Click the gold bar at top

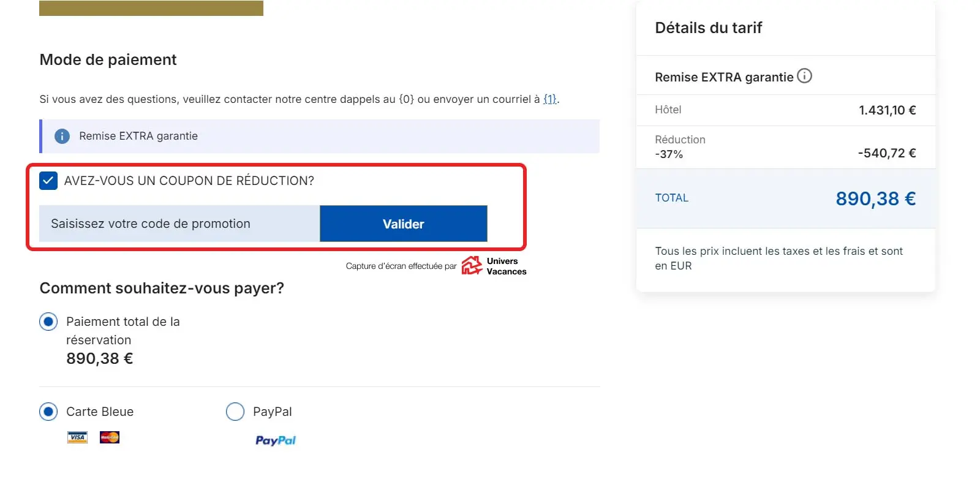click(x=151, y=8)
